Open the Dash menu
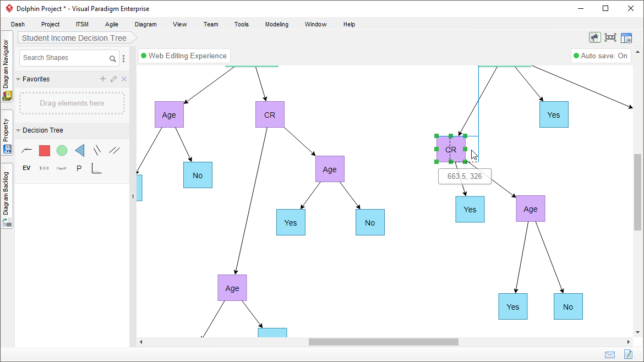644x362 pixels. tap(18, 24)
